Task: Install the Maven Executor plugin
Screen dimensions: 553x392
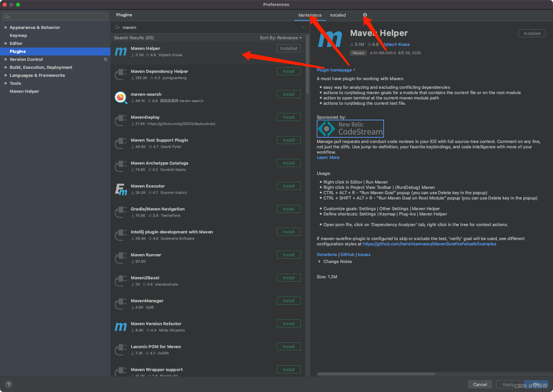Action: (x=288, y=186)
